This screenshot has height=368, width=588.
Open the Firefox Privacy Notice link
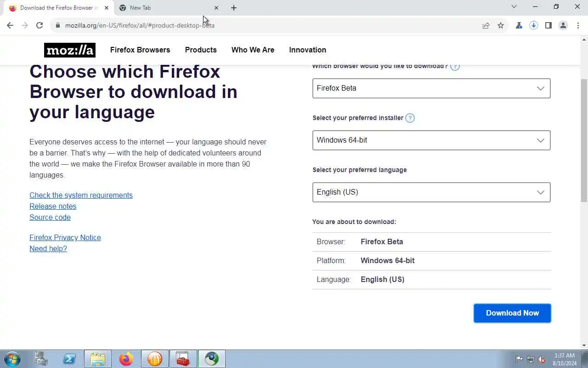(65, 237)
